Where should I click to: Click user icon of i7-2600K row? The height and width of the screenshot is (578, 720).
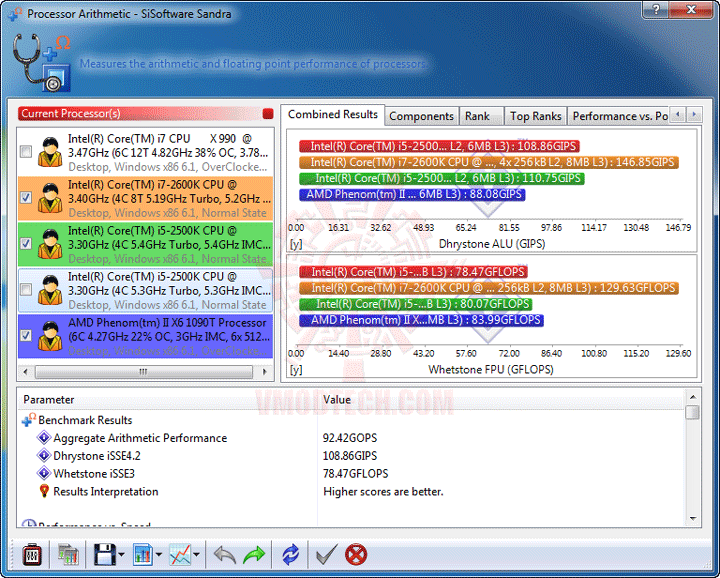tap(50, 198)
